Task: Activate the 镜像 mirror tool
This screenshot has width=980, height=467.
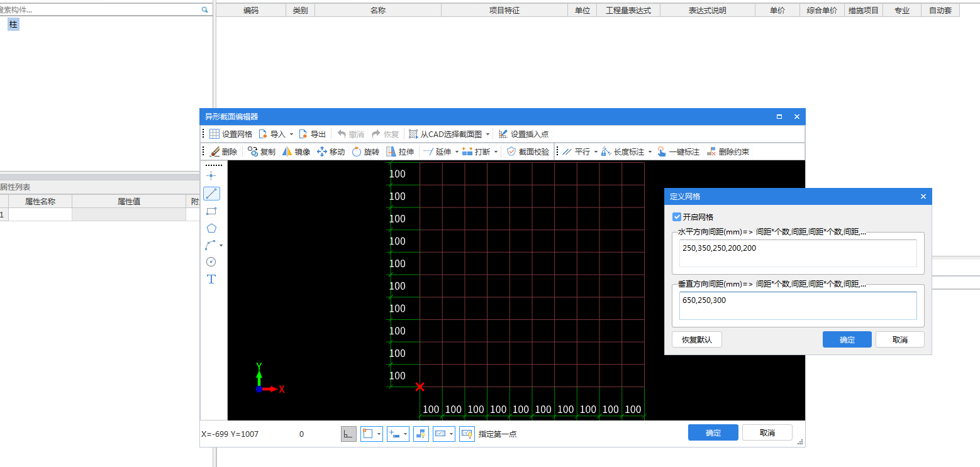Action: [x=296, y=151]
